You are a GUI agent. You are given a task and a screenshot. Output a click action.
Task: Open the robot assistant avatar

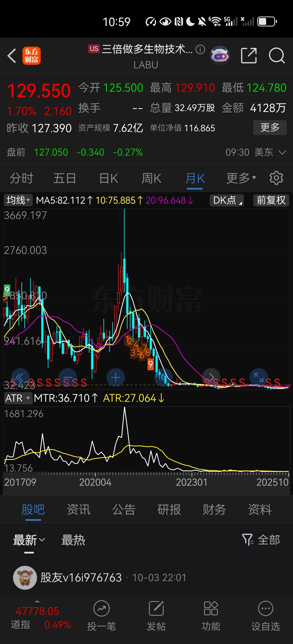tap(220, 56)
